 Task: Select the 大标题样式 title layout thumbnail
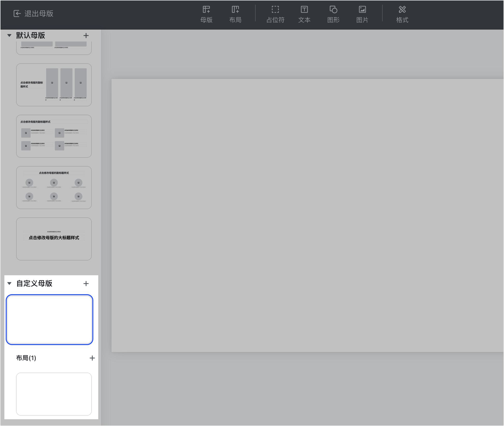54,239
